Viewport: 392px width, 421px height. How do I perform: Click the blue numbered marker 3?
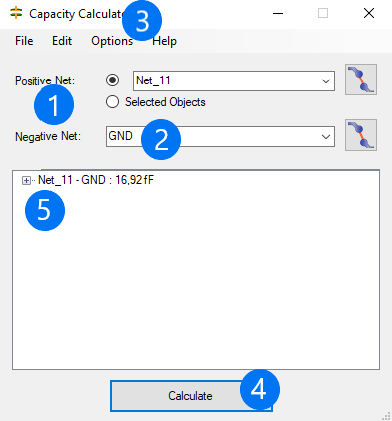tap(142, 21)
